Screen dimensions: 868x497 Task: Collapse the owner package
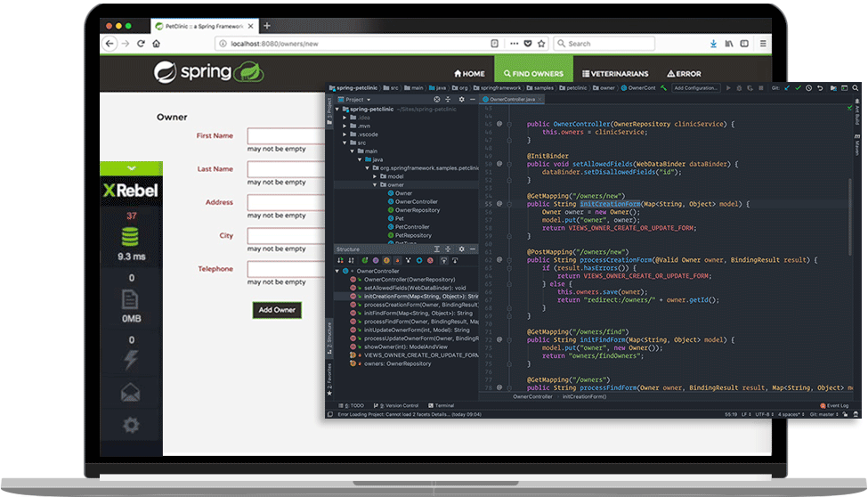[375, 185]
